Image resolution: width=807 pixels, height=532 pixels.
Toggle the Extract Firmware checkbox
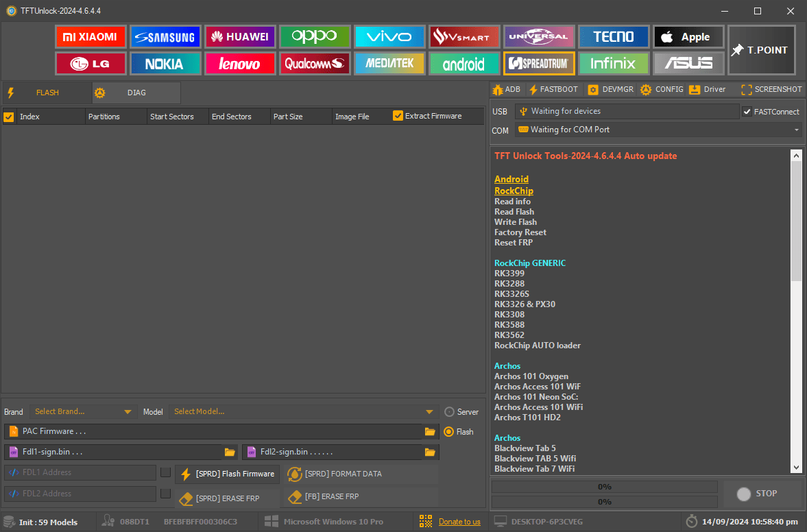[398, 116]
